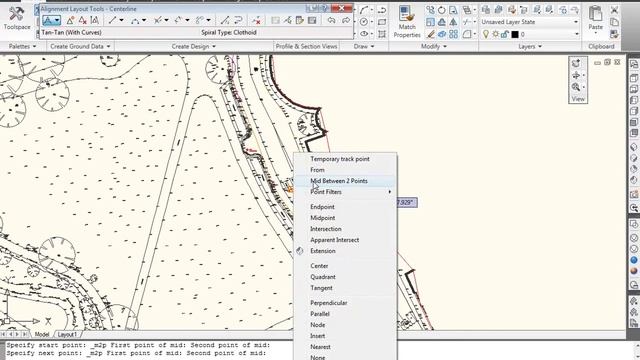Open the Point Filters submenu

pyautogui.click(x=345, y=192)
